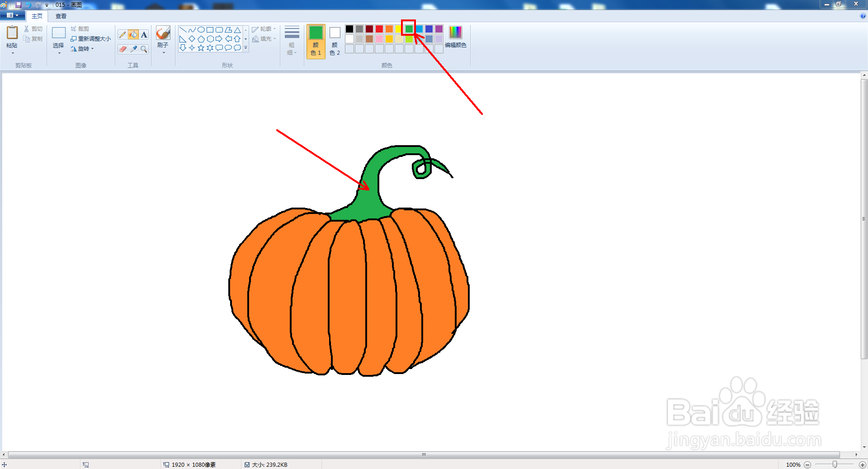Activate the Color 2 (颜色 2) box

[x=335, y=41]
